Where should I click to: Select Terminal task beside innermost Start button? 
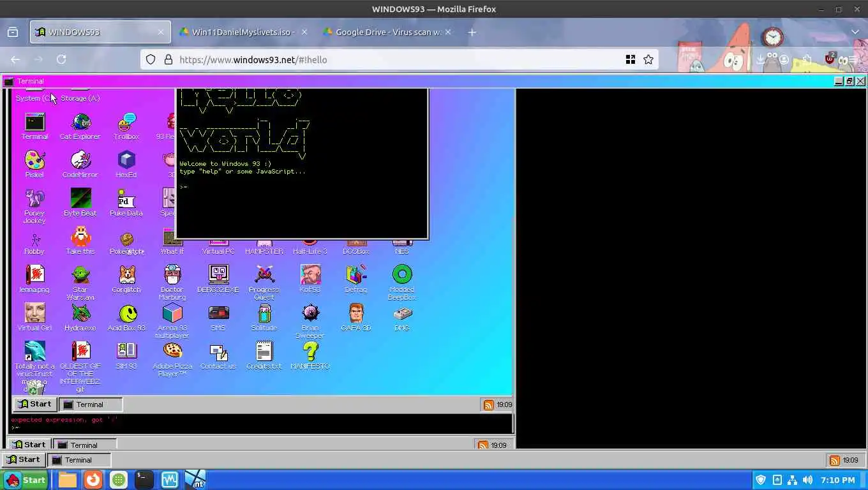pyautogui.click(x=91, y=405)
